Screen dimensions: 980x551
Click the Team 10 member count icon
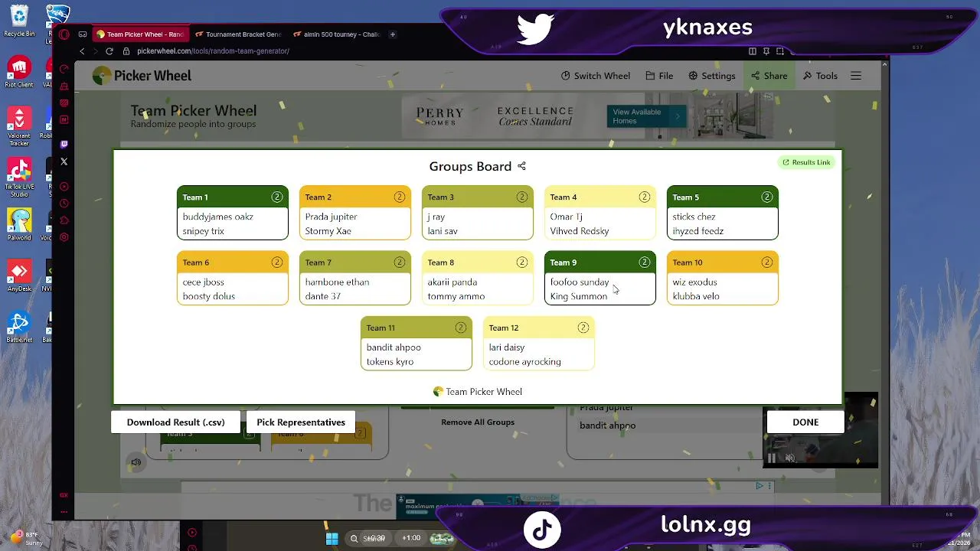pos(767,262)
